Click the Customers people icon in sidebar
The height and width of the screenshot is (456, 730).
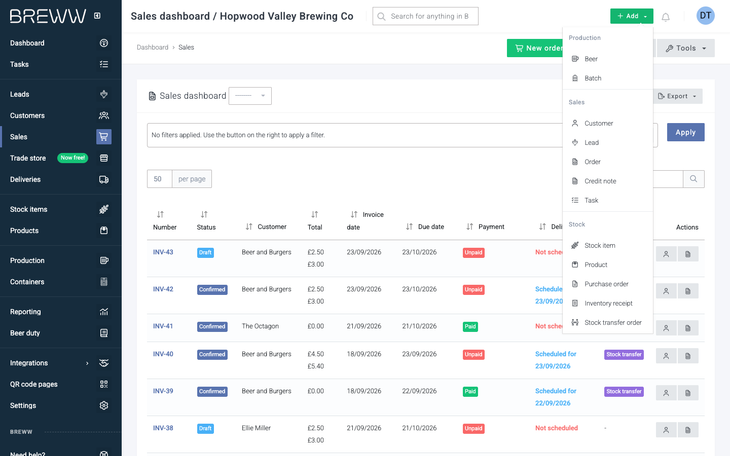coord(104,116)
